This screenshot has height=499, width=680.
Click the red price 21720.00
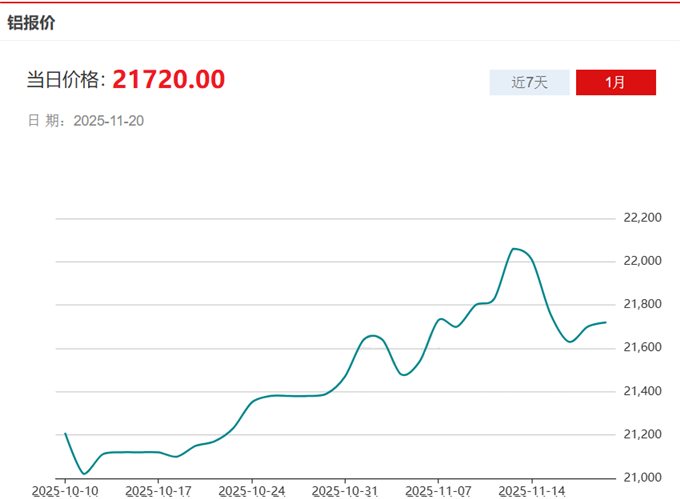[168, 79]
